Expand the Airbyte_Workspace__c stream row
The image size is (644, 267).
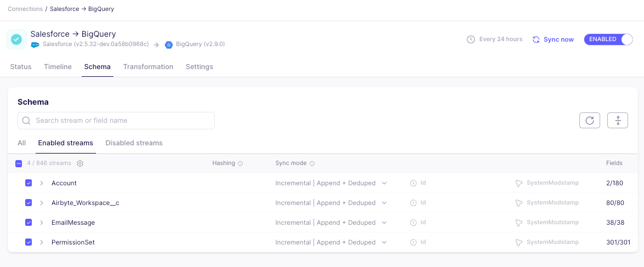(42, 203)
